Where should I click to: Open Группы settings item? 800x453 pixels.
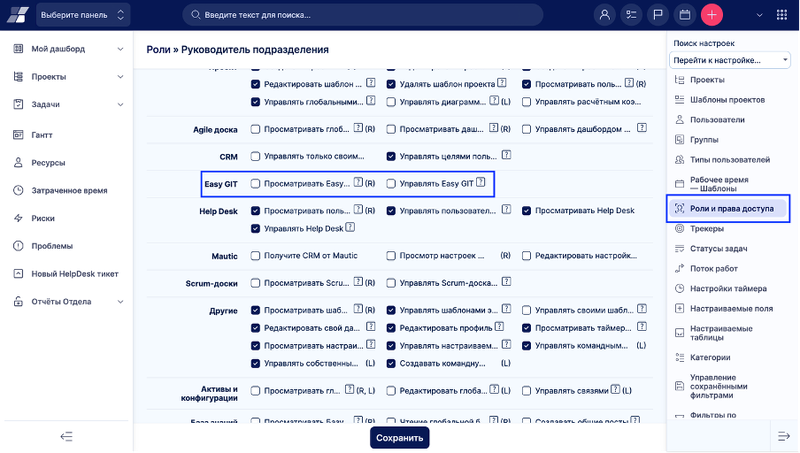click(704, 139)
